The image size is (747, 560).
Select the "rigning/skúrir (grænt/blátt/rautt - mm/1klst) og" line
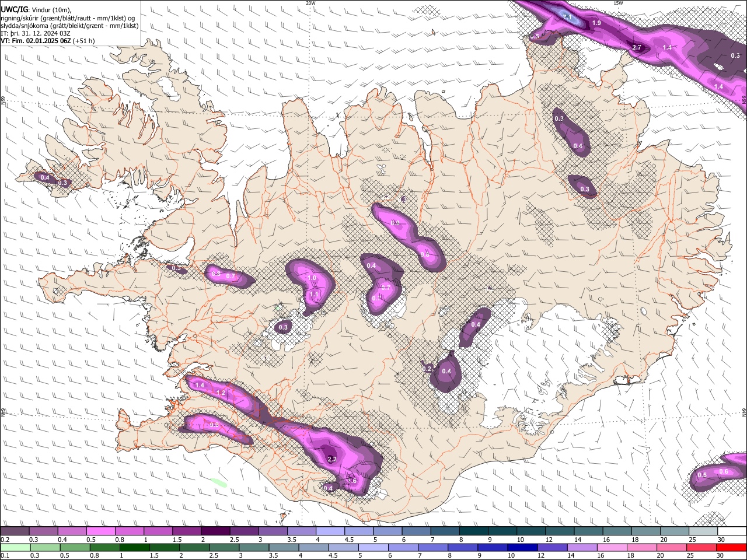point(68,17)
